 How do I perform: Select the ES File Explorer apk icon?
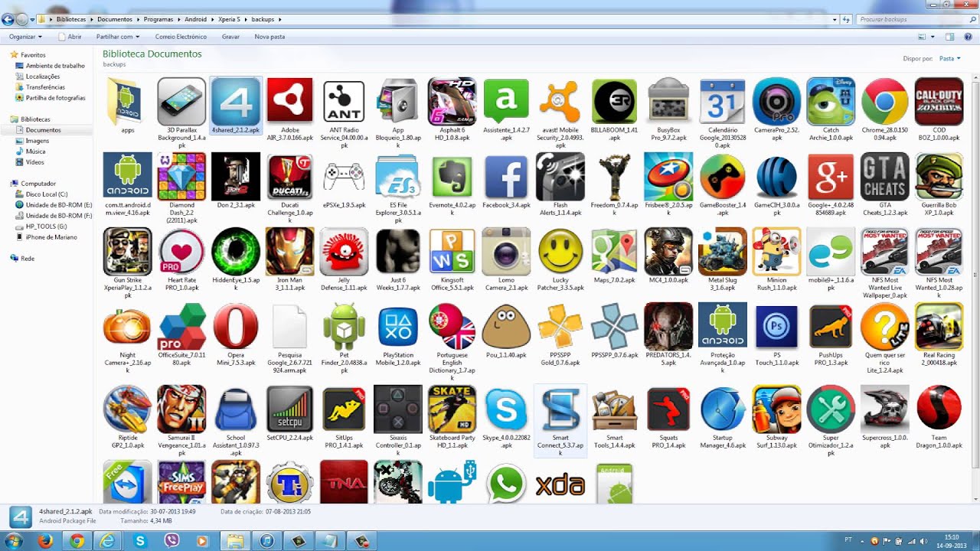(x=398, y=176)
